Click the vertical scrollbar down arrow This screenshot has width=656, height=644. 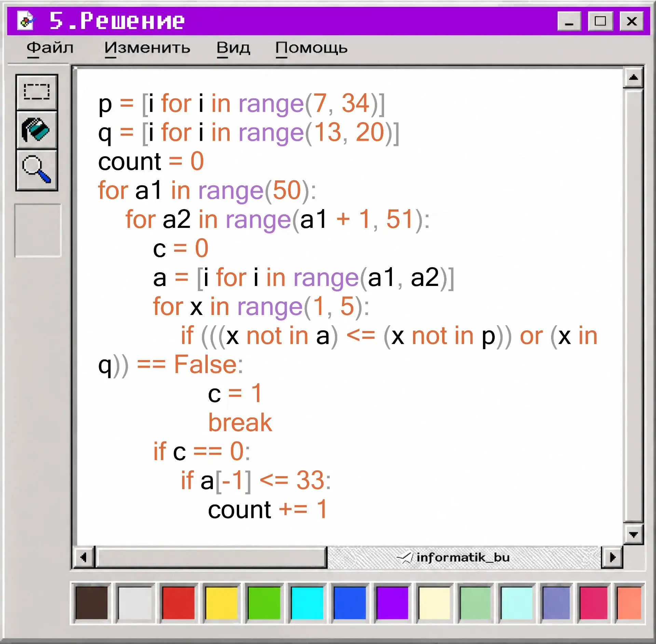click(633, 534)
